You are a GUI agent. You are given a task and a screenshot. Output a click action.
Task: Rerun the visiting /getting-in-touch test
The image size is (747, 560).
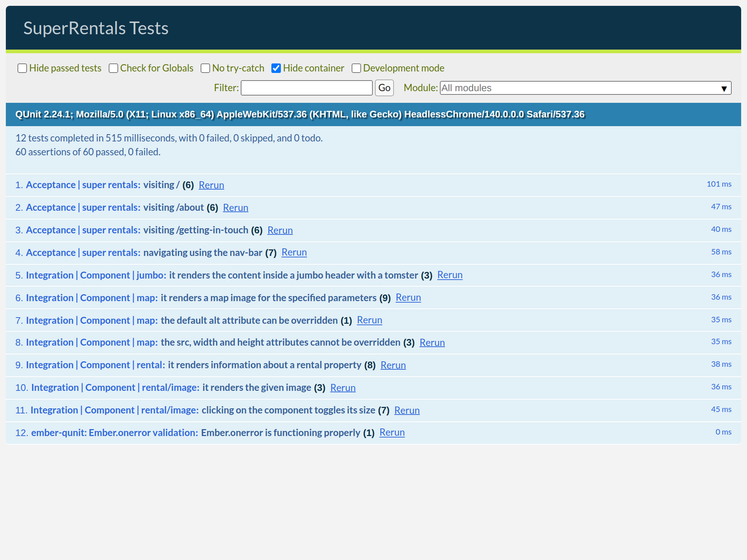tap(280, 230)
